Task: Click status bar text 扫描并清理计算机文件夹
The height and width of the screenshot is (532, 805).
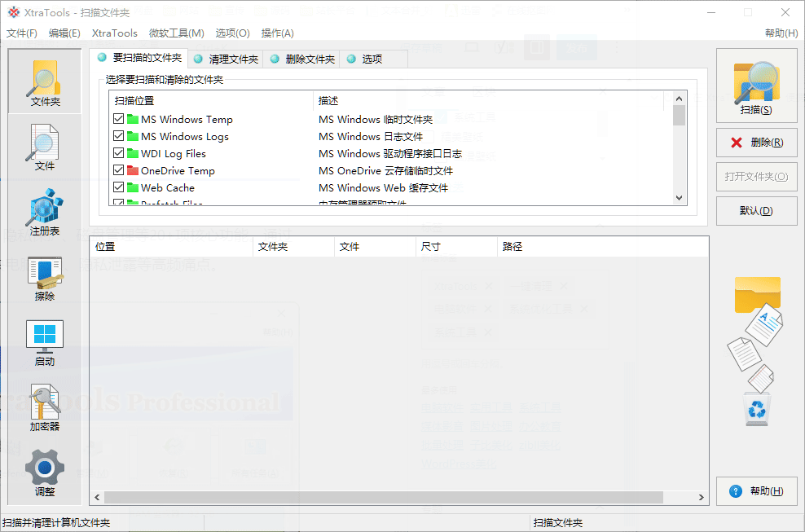Action: tap(56, 523)
